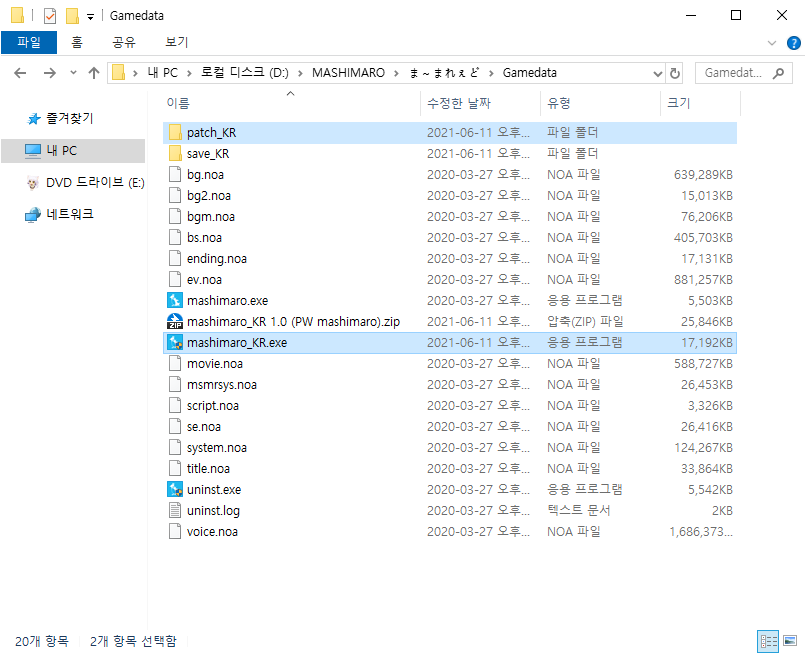
Task: Sort by 크기 column header
Action: (x=700, y=103)
